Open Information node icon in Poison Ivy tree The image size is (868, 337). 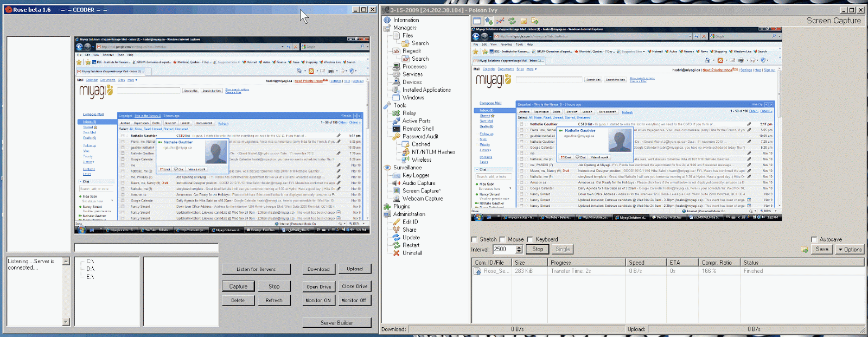click(x=387, y=20)
